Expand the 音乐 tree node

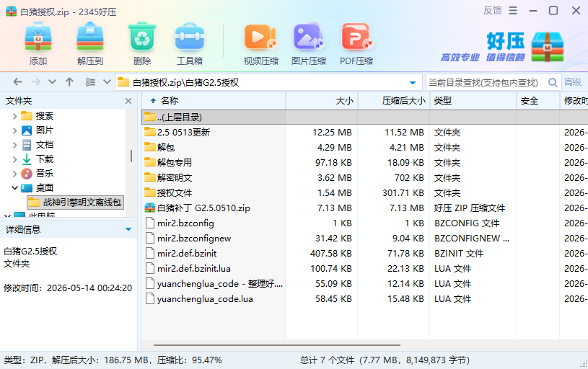(x=14, y=174)
